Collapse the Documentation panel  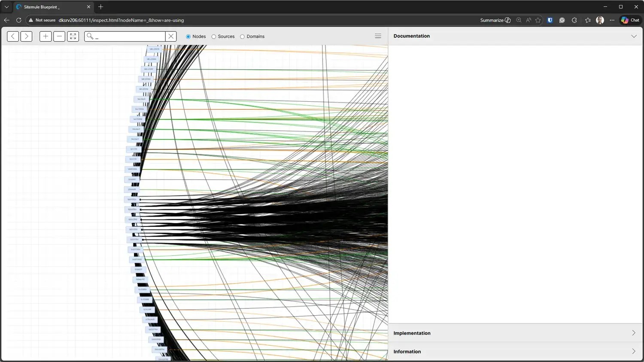[634, 36]
